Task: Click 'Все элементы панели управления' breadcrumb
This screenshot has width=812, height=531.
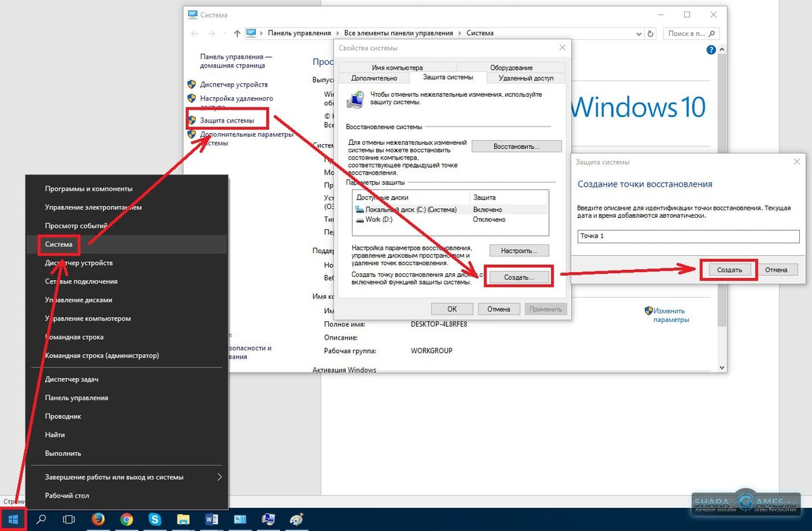Action: tap(398, 33)
